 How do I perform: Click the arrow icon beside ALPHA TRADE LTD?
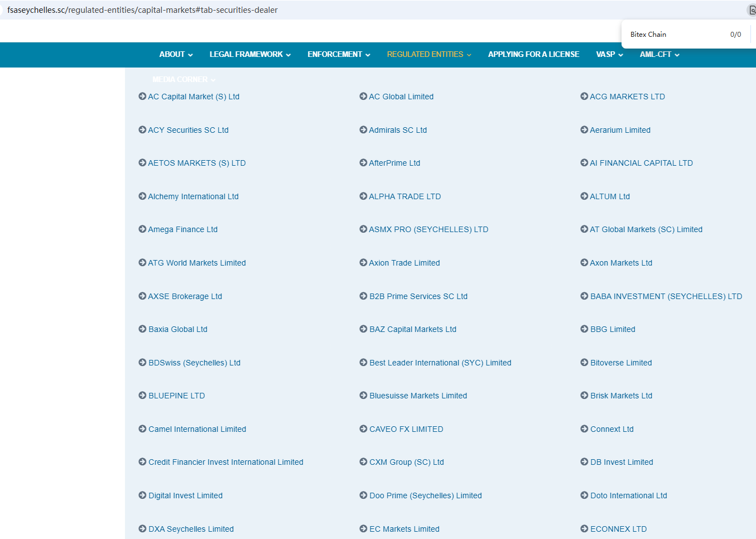(363, 196)
